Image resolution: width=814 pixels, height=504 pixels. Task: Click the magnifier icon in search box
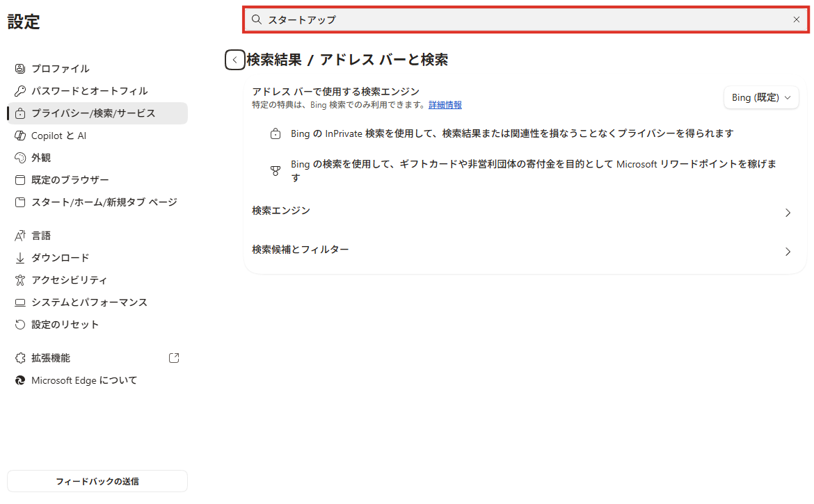pos(257,19)
